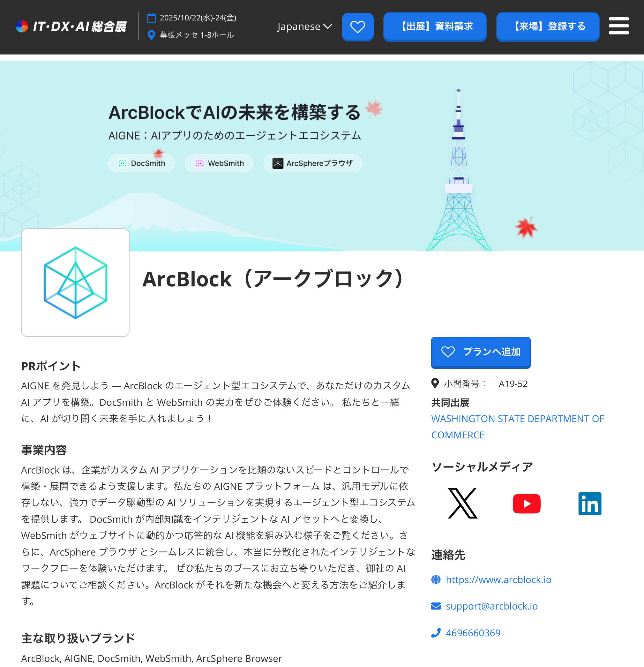Click 【出展】資料請求 button
Viewport: 644px width, 667px height.
coord(434,27)
